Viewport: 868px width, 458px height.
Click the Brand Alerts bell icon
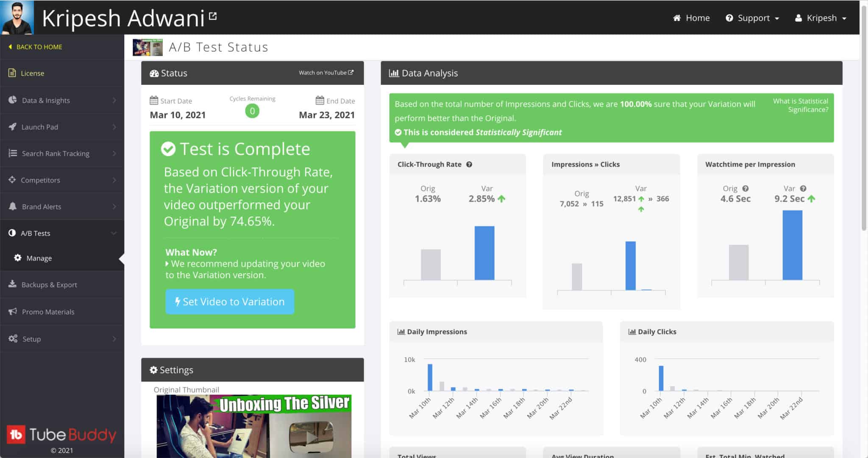(13, 206)
